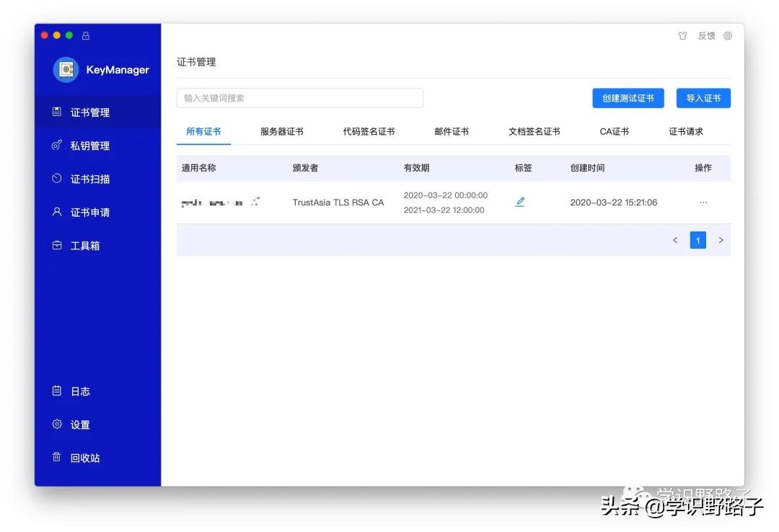Click the globe language icon top right

click(727, 35)
